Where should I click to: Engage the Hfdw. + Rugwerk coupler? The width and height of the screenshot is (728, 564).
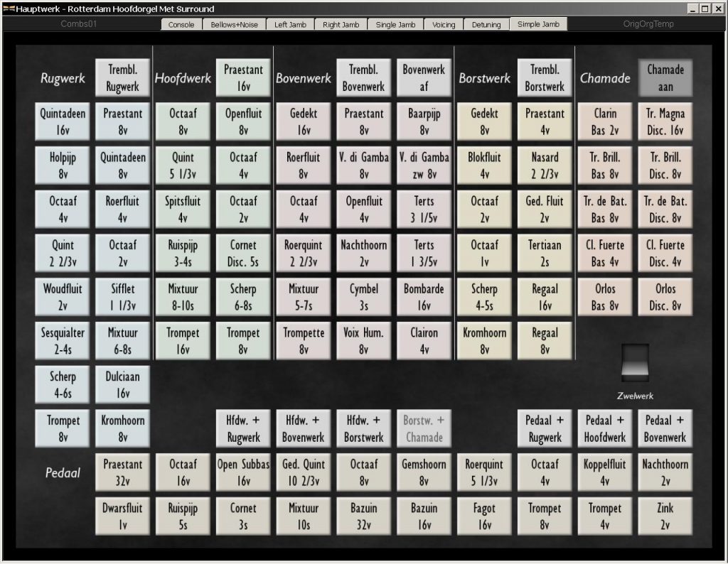[x=243, y=428]
